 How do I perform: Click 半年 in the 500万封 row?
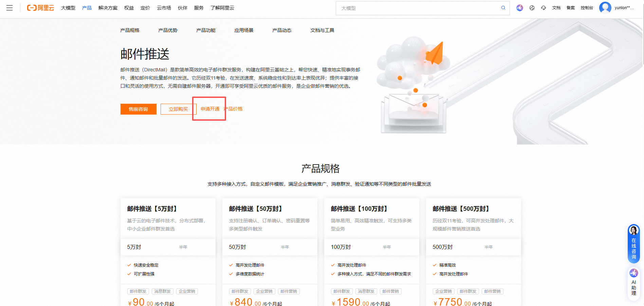[489, 247]
